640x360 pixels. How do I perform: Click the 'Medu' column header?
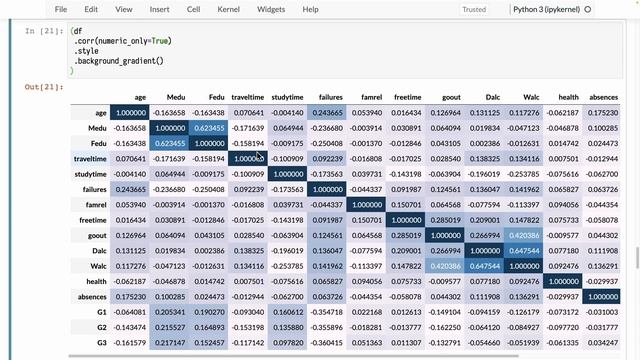(x=176, y=97)
